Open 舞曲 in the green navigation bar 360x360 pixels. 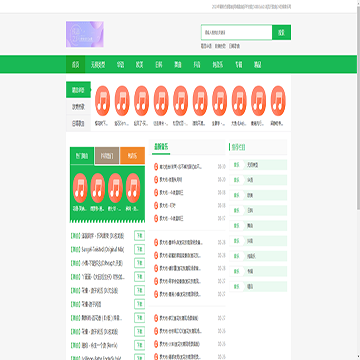coord(178,64)
